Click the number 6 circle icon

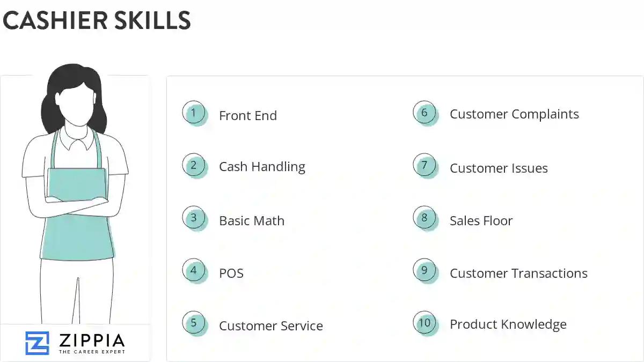click(425, 113)
